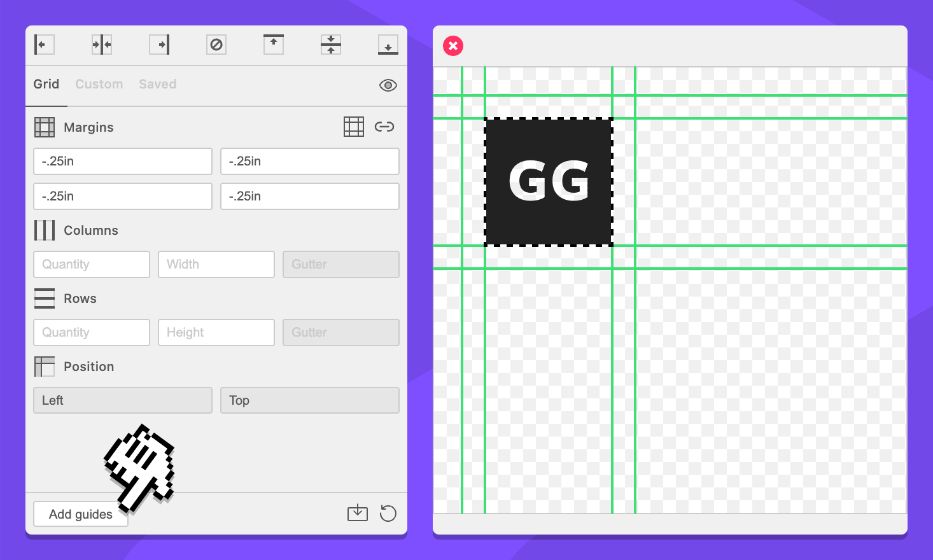Toggle the grid icon beside Margins
The height and width of the screenshot is (560, 933).
[x=354, y=127]
